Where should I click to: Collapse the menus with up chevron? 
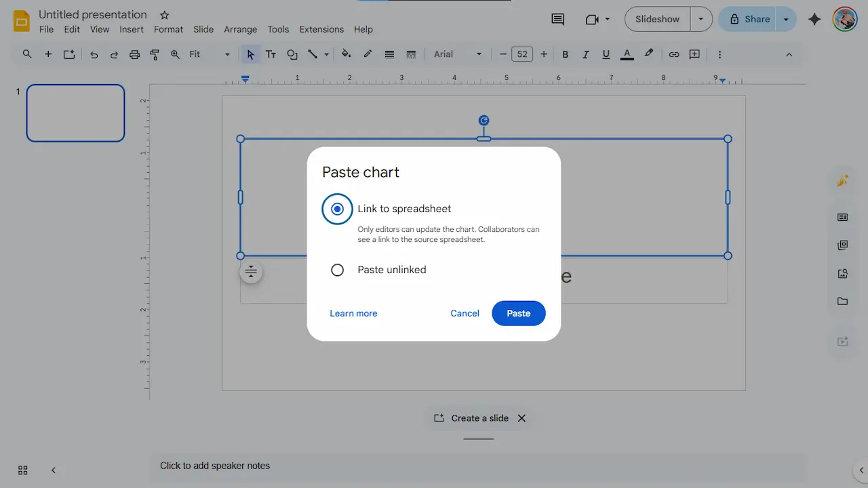click(789, 54)
